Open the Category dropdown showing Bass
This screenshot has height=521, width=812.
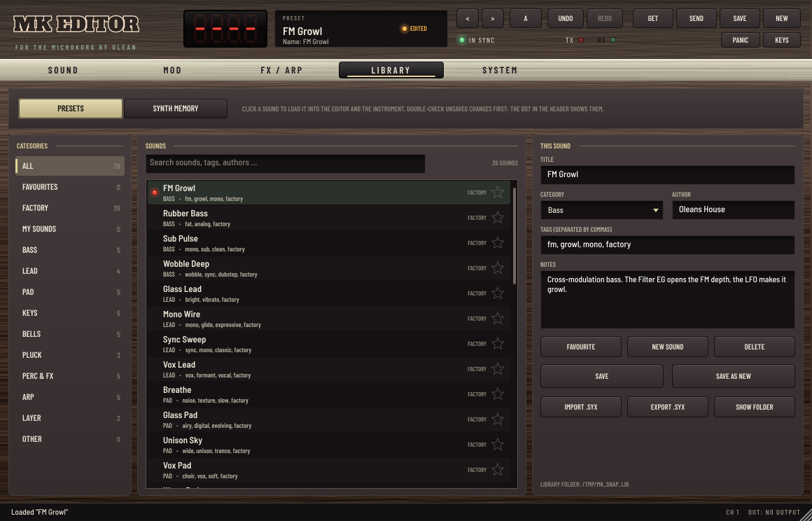coord(602,210)
